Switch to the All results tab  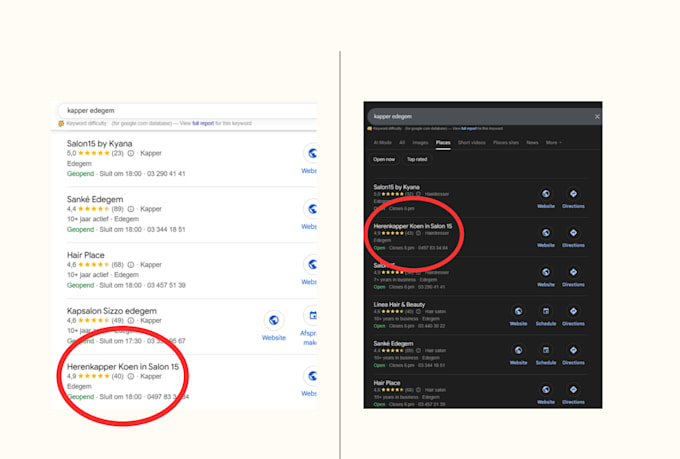click(x=402, y=142)
